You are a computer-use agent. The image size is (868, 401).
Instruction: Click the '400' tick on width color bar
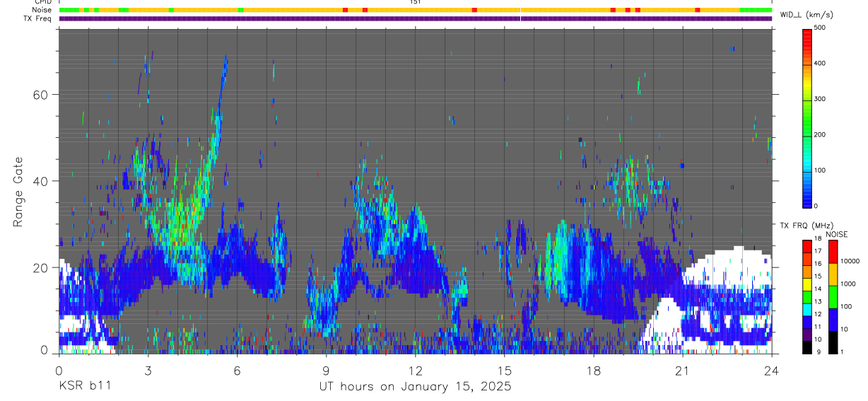click(820, 64)
